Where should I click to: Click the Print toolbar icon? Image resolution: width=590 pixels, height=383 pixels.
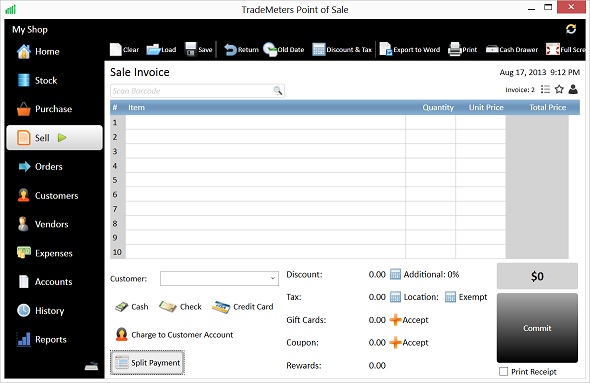(455, 49)
